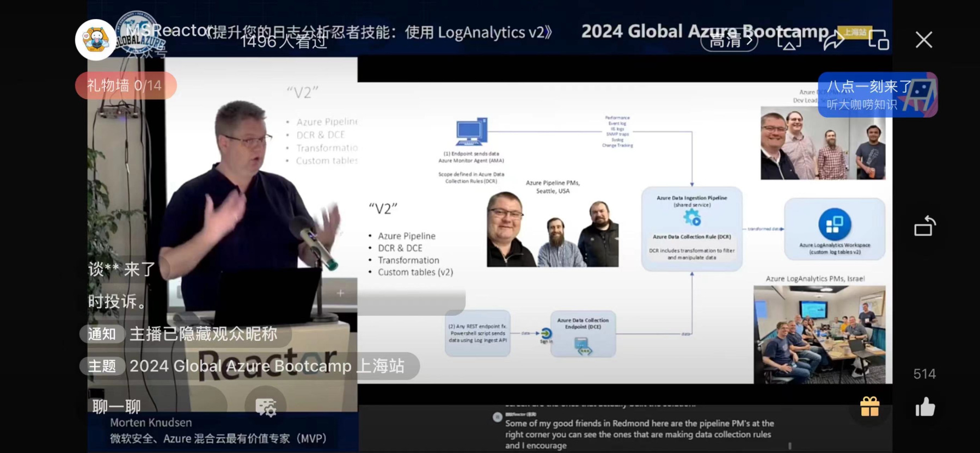Tap the 1496人看过 viewer count
980x453 pixels.
[x=284, y=41]
